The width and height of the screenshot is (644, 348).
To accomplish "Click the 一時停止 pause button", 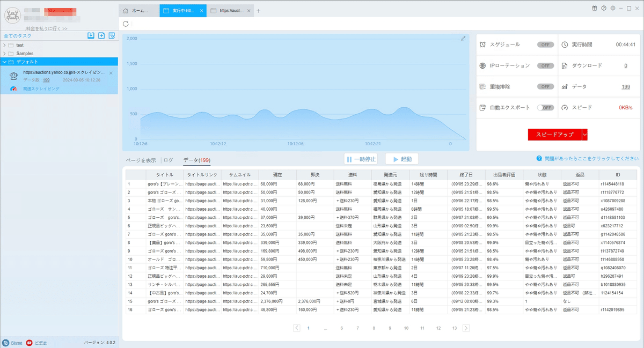I will [361, 159].
